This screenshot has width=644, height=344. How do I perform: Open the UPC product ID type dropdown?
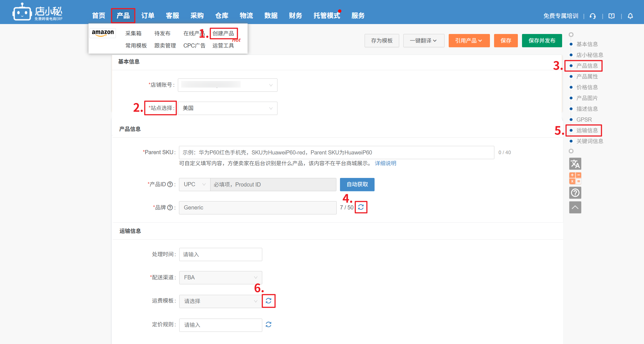tap(194, 184)
